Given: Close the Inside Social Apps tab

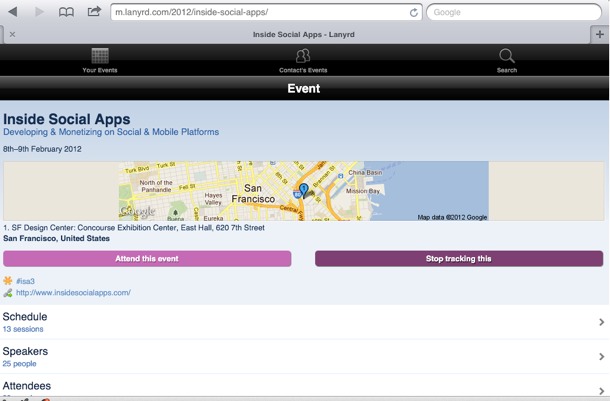Looking at the screenshot, I should (x=12, y=34).
